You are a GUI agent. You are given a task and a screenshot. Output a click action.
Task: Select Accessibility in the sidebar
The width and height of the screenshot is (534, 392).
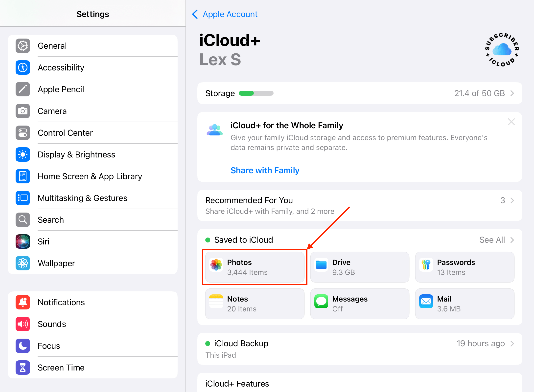click(93, 67)
